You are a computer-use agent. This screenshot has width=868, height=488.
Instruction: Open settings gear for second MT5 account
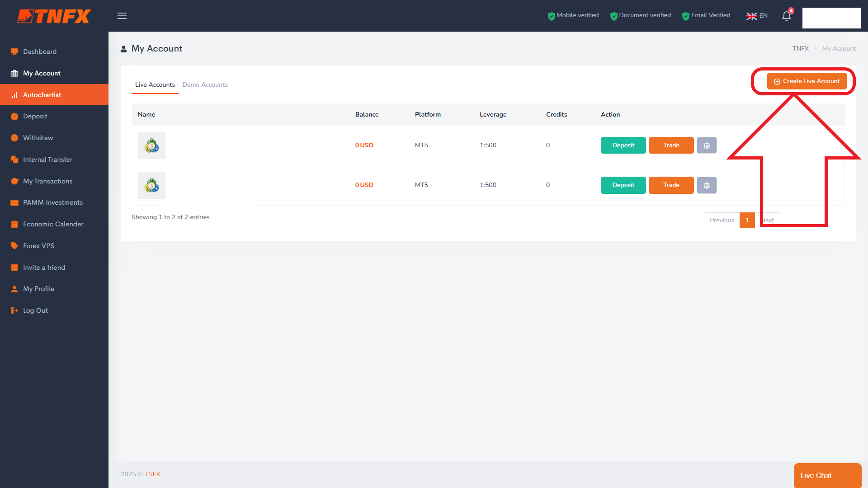click(x=707, y=185)
